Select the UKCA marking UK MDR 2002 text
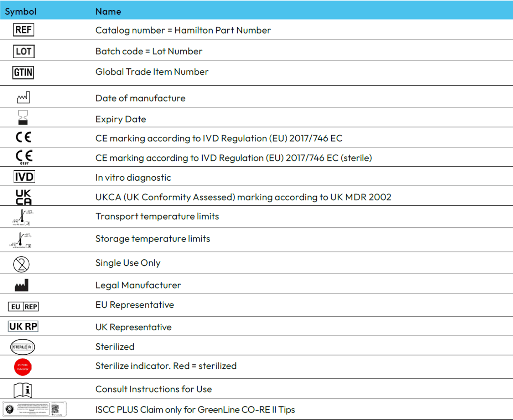Viewport: 513px width, 420px height. (x=243, y=197)
